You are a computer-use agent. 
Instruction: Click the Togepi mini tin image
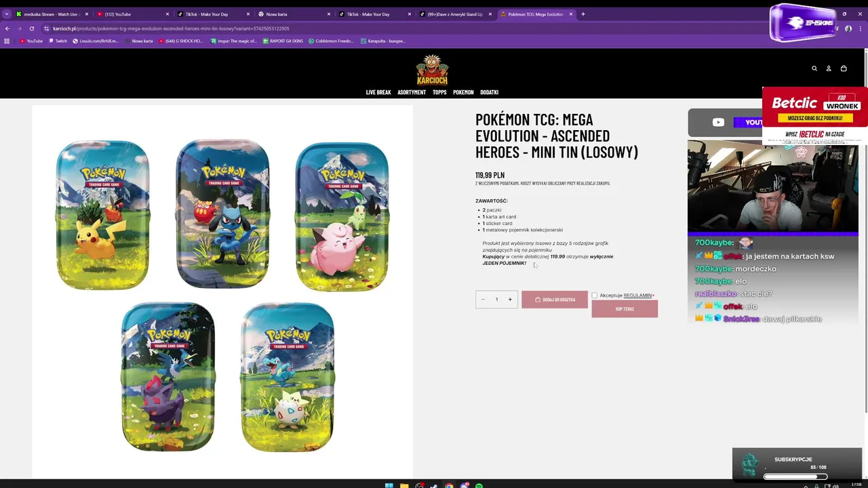coord(288,378)
